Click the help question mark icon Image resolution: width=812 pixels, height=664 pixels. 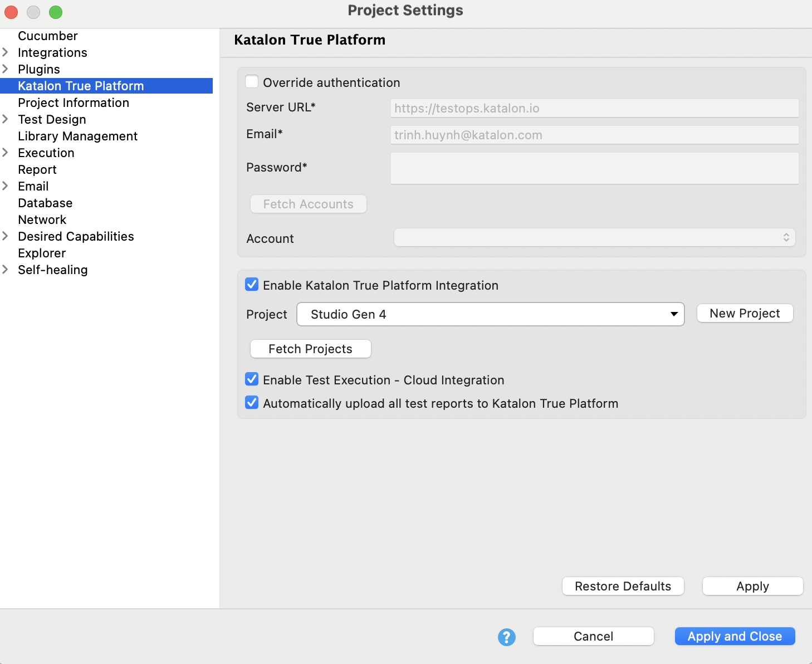pos(506,637)
